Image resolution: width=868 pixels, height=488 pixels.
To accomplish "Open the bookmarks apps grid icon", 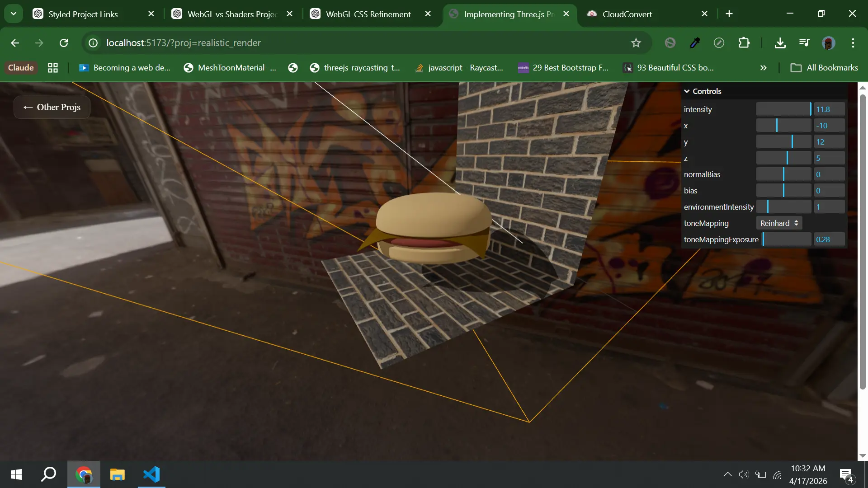I will [53, 68].
